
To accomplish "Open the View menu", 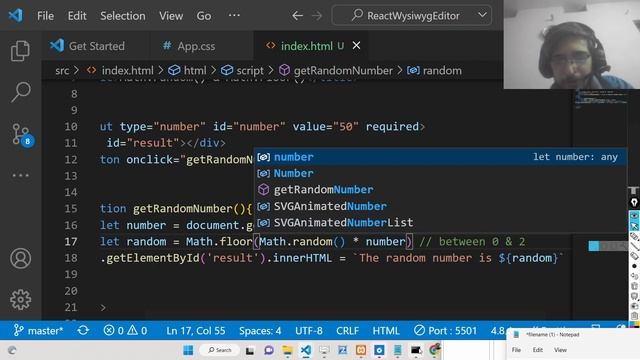I will pyautogui.click(x=171, y=16).
